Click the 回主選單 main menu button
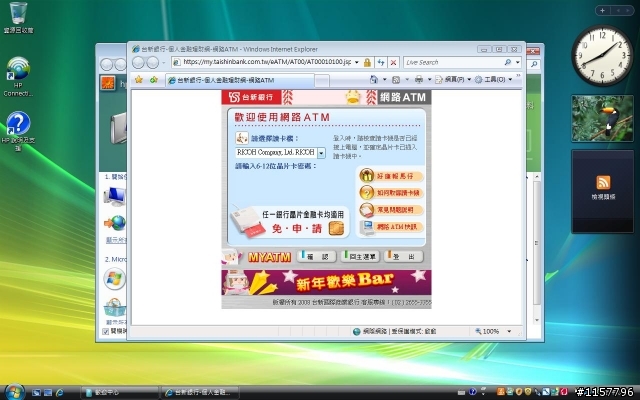The height and width of the screenshot is (400, 640). coord(360,256)
